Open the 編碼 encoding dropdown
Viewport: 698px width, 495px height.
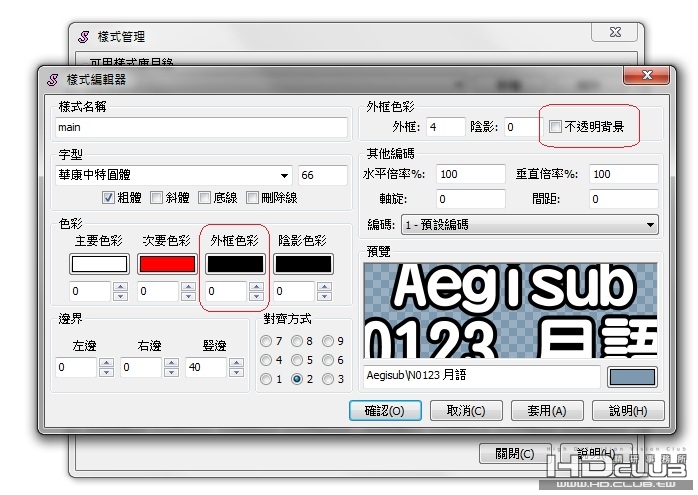[530, 225]
